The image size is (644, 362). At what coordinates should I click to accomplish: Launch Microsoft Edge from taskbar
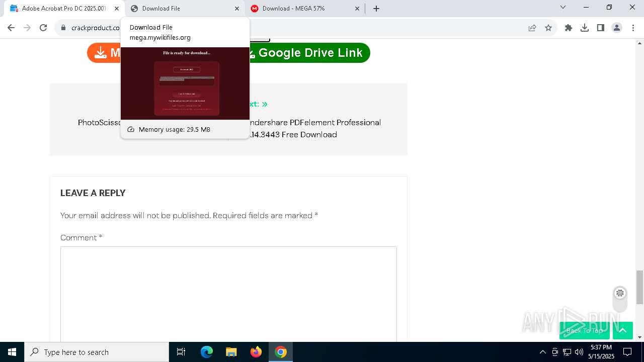(x=207, y=352)
